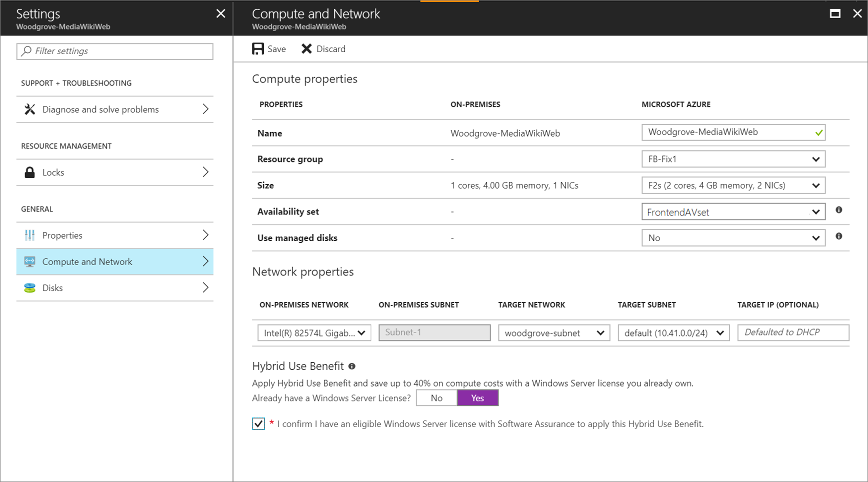Screen dimensions: 868x482
Task: Click the info icon next to Hybrid Use Benefit
Action: pos(352,366)
